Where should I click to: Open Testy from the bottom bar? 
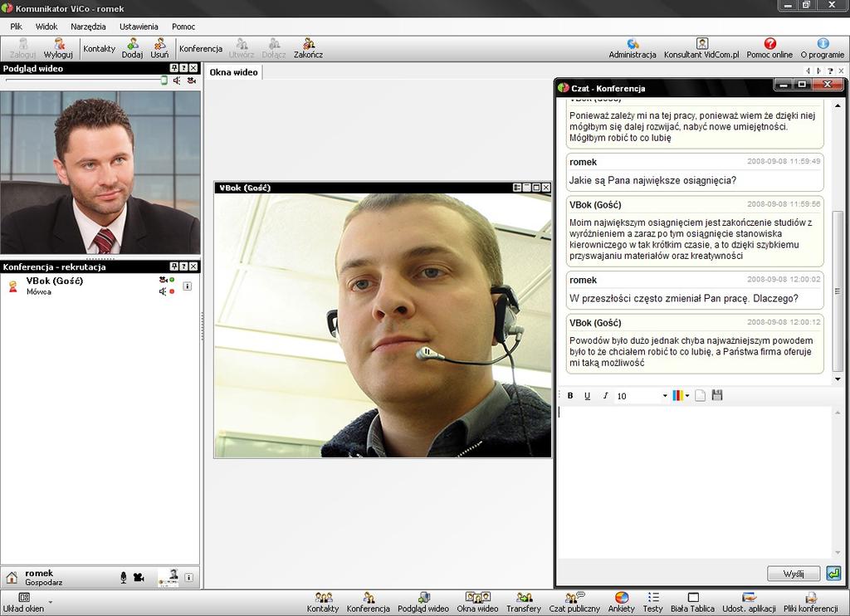point(653,603)
